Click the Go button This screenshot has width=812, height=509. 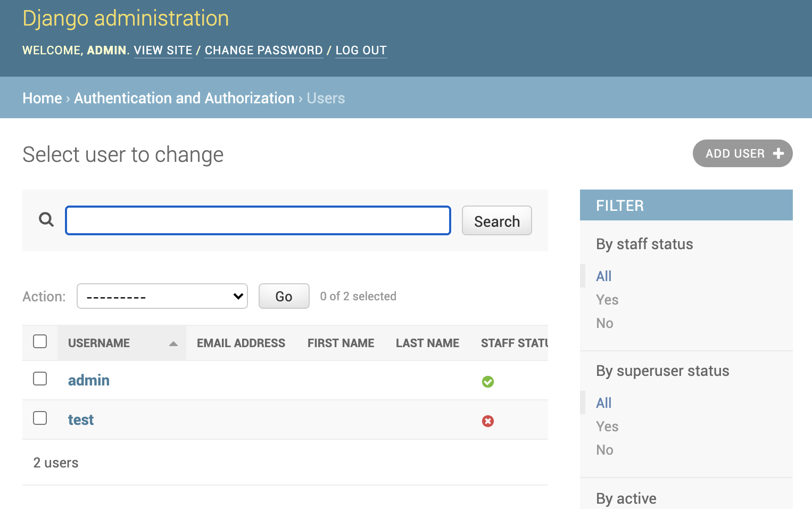click(x=284, y=296)
